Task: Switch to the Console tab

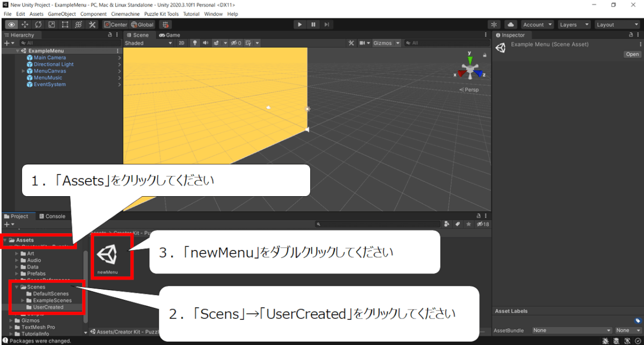Action: 52,217
